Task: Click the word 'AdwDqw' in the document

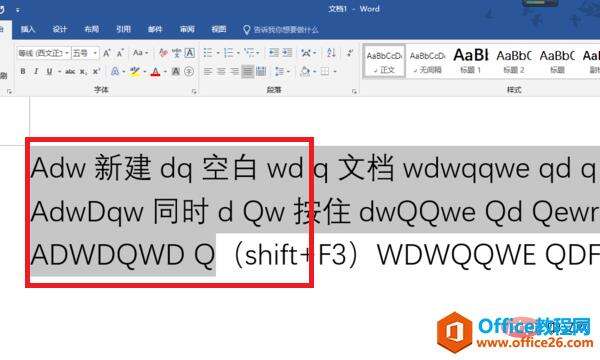Action: pos(87,211)
